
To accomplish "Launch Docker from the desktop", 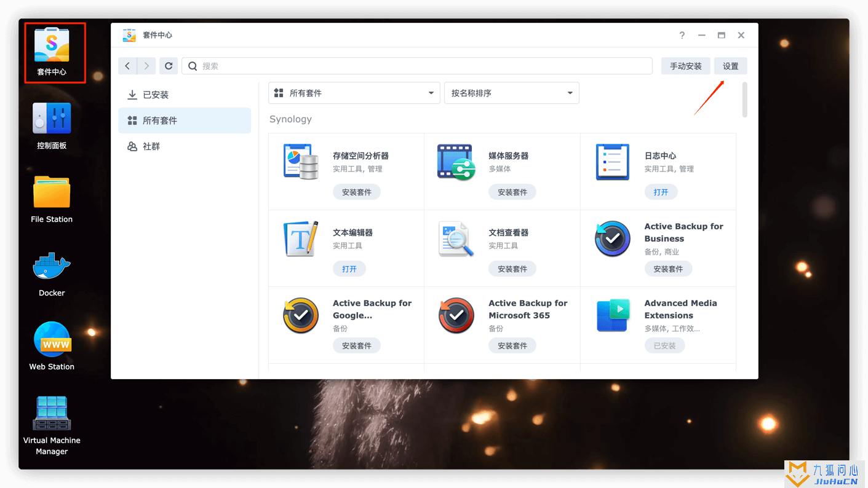I will click(52, 274).
